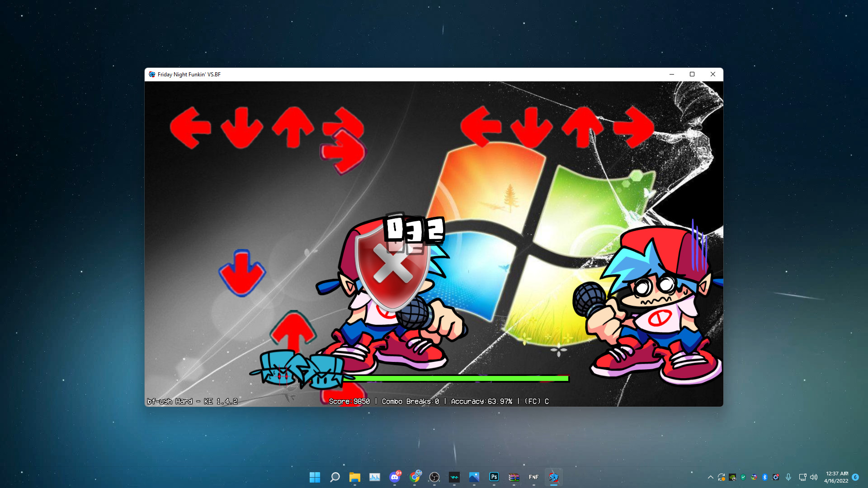The width and height of the screenshot is (868, 488).
Task: Click the Friday Night Funkin' VS.BF window title
Action: pyautogui.click(x=189, y=75)
